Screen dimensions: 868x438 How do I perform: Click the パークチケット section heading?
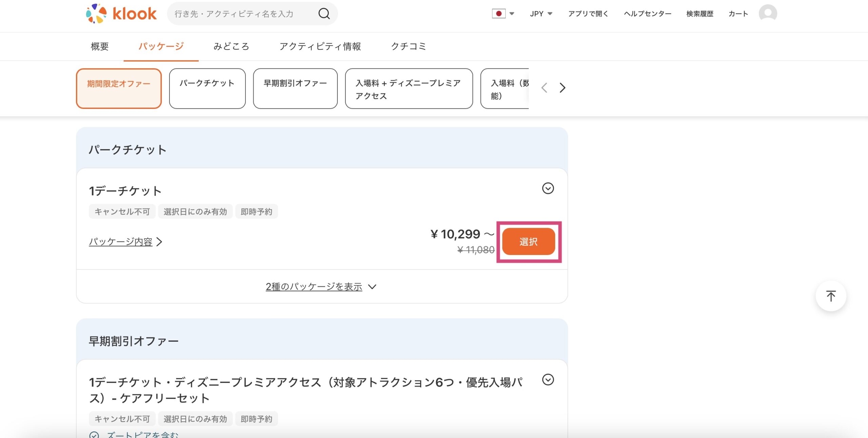[127, 150]
